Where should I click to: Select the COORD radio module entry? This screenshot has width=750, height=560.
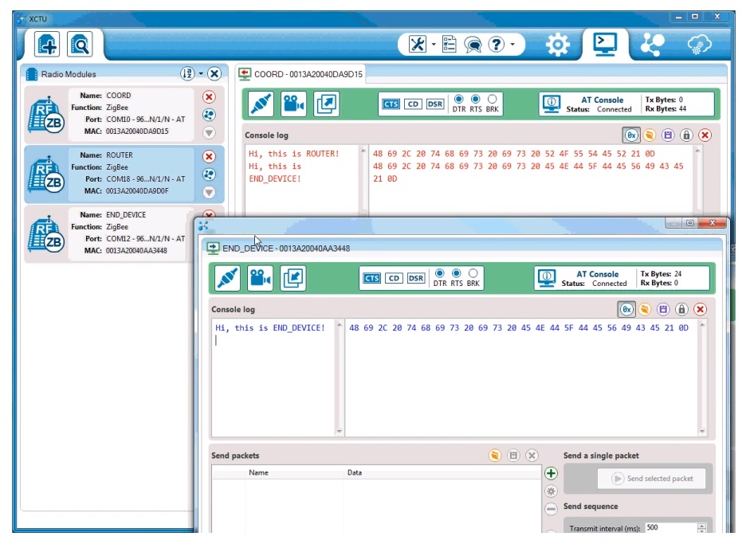point(124,114)
